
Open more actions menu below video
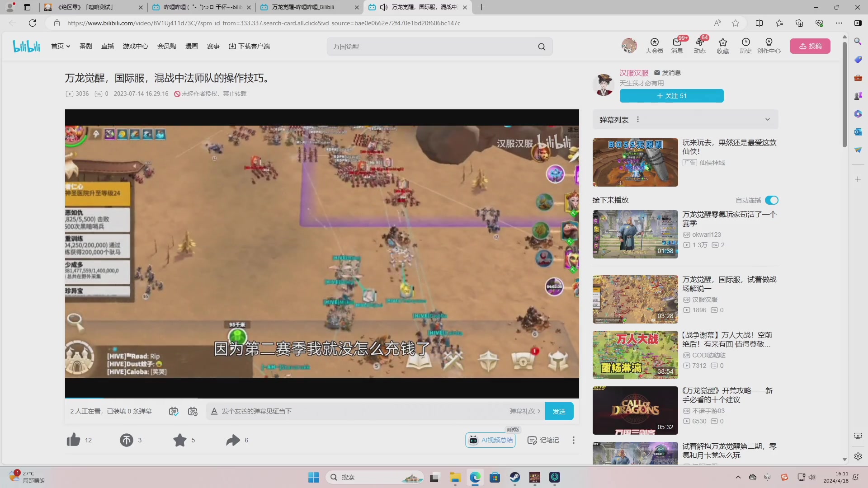point(574,440)
